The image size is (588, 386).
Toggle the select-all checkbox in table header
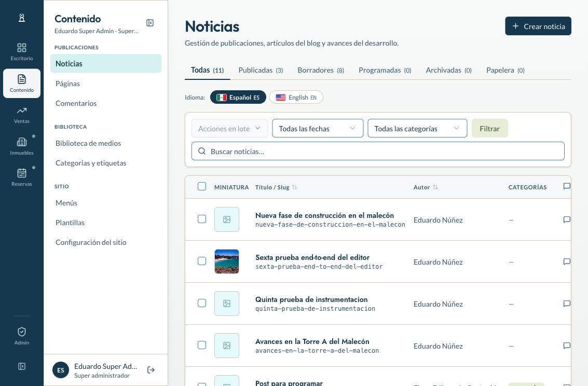202,186
